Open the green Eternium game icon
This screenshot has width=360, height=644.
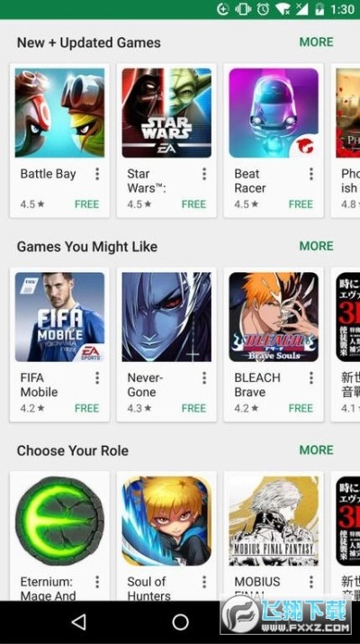click(60, 521)
